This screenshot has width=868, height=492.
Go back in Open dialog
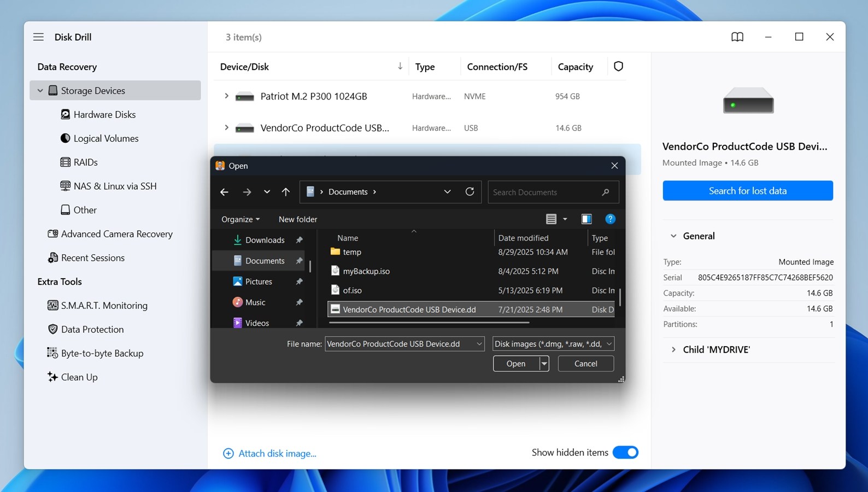tap(224, 192)
